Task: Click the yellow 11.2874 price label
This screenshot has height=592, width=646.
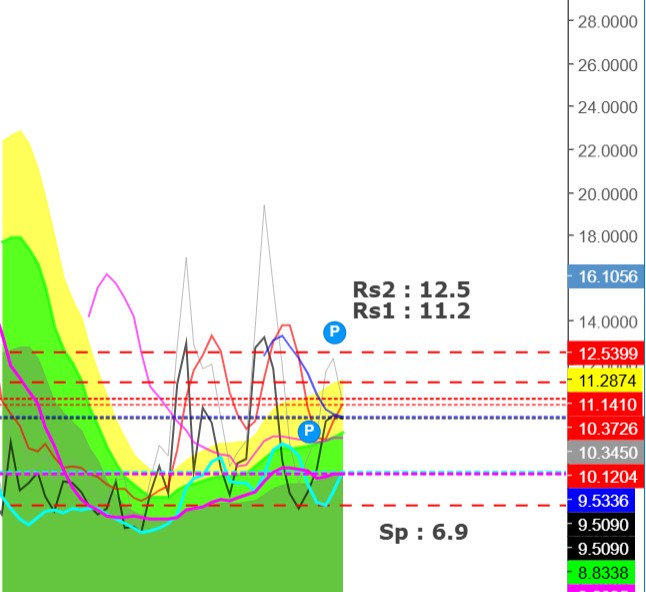Action: [606, 380]
